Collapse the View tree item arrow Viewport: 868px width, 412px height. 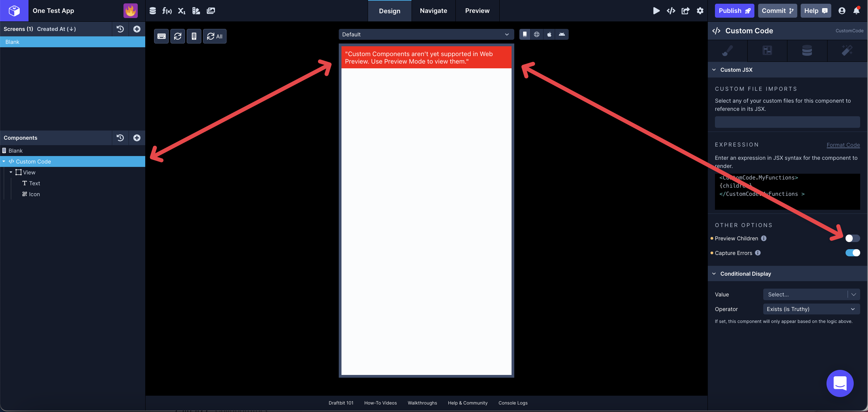pos(11,172)
